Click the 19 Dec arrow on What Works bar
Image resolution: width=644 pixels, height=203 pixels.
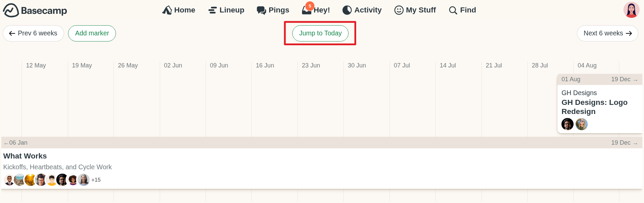pos(624,142)
